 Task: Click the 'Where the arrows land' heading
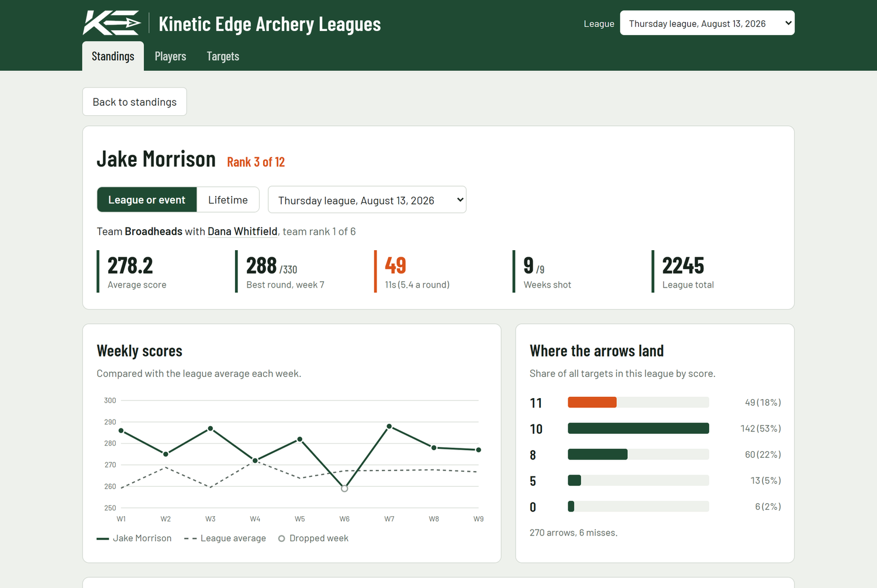click(597, 351)
